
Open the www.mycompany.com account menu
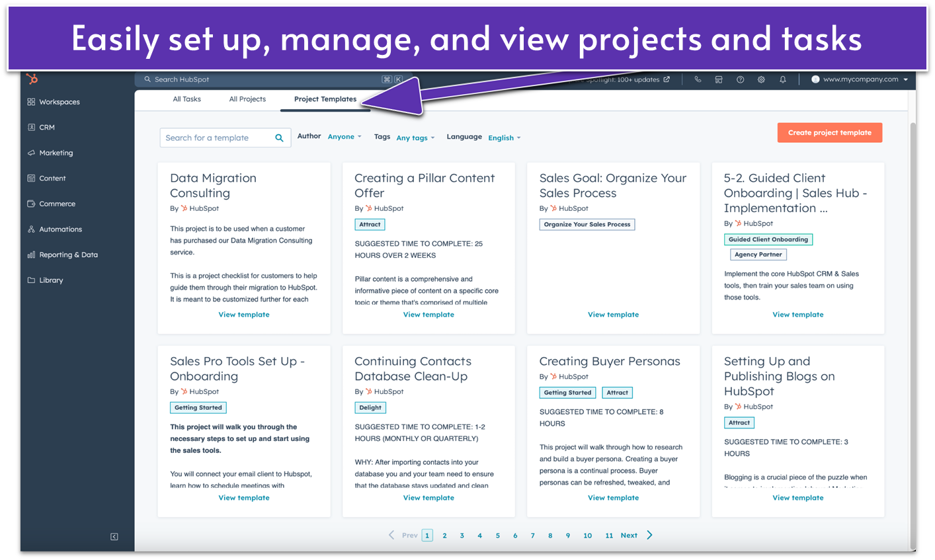point(860,79)
